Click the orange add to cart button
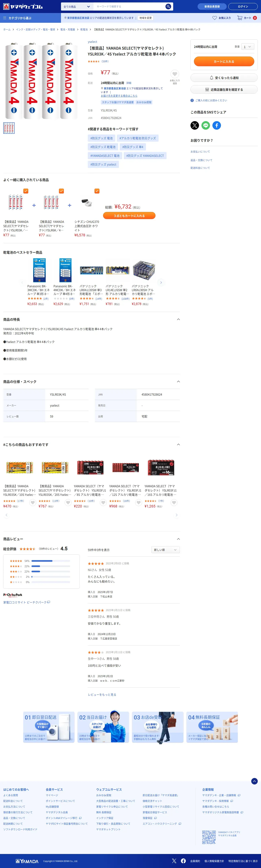261x868 pixels. tap(224, 61)
